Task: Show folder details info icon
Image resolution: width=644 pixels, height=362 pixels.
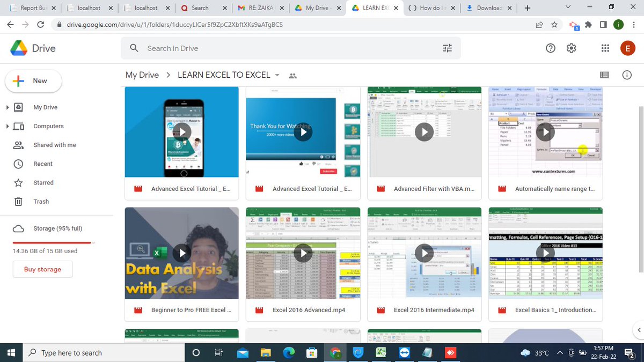Action: (627, 76)
